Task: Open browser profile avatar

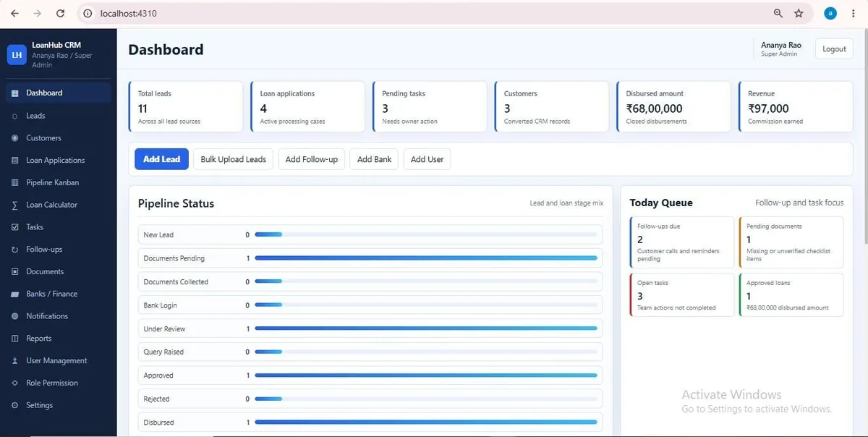Action: pos(830,13)
